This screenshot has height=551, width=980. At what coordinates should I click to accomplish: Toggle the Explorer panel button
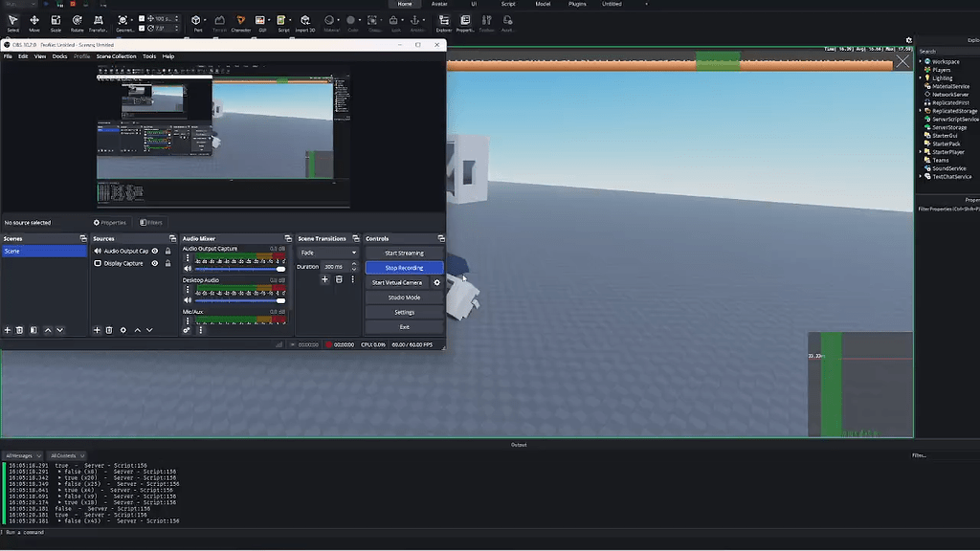point(444,23)
